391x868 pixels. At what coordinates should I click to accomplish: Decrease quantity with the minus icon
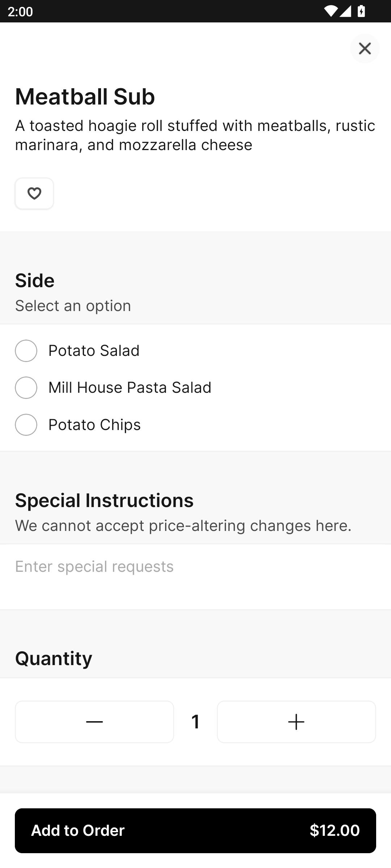[94, 722]
